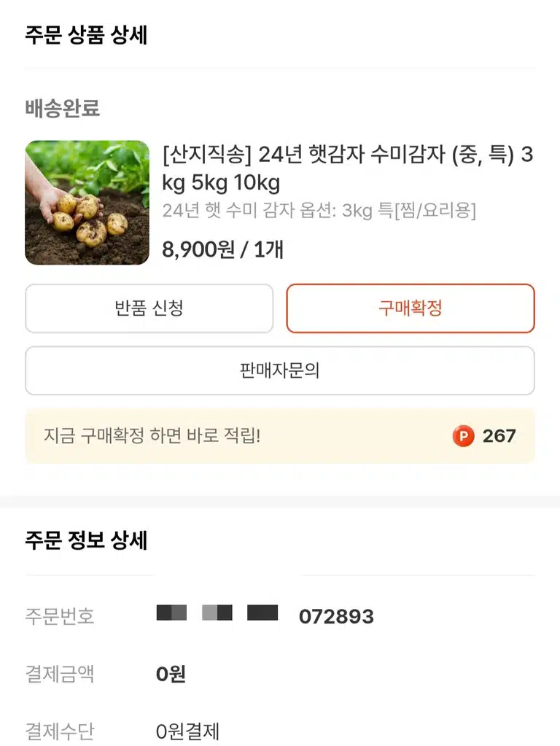Click the 267 points value

(499, 436)
